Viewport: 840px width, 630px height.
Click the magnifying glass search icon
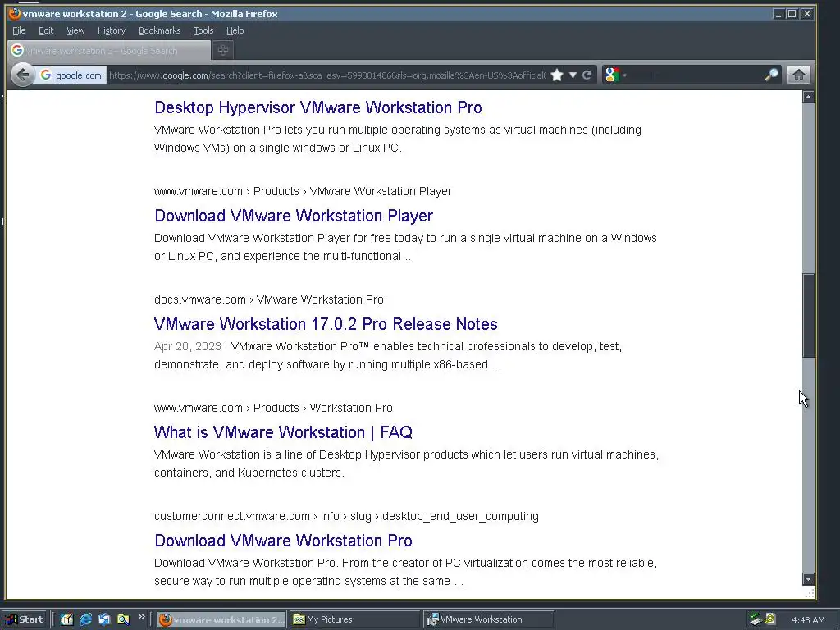coord(771,75)
